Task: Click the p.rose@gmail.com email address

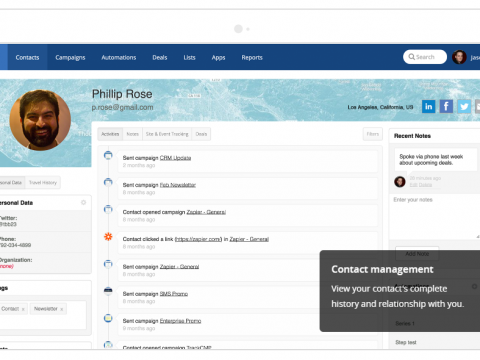Action: 122,107
